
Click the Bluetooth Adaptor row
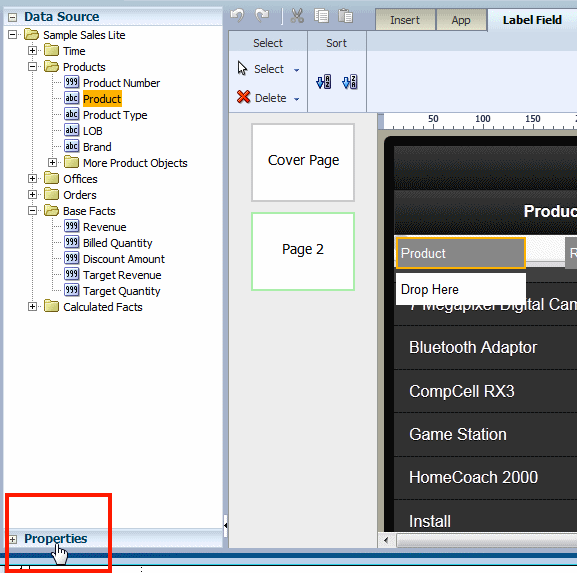coord(485,347)
